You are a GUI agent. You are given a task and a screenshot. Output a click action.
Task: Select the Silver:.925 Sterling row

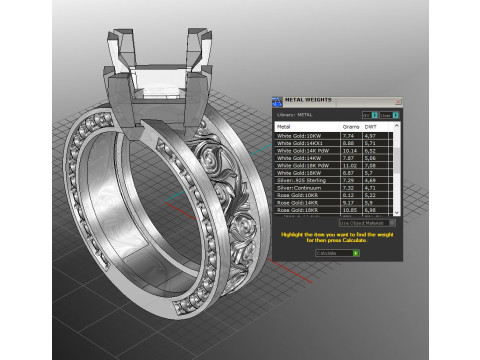[333, 180]
